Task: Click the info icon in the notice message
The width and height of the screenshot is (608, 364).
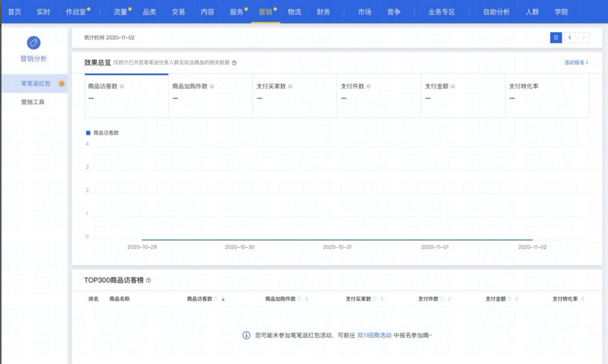Action: tap(246, 335)
